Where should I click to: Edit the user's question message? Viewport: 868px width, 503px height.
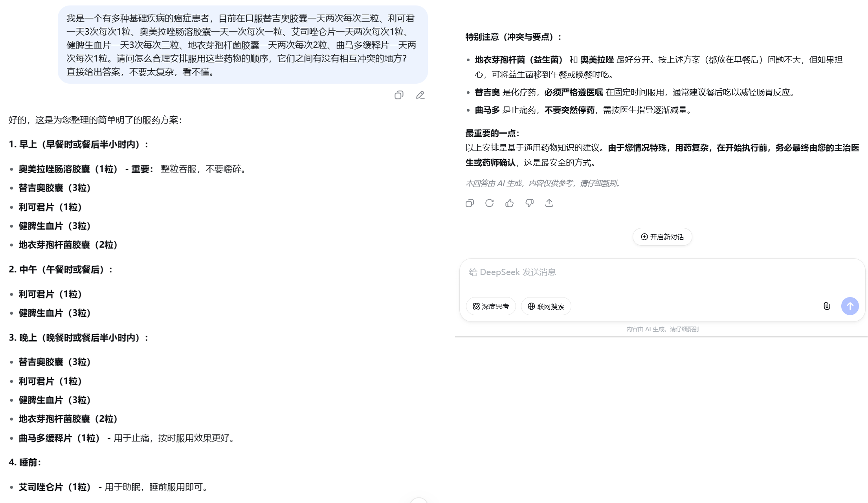pyautogui.click(x=420, y=95)
